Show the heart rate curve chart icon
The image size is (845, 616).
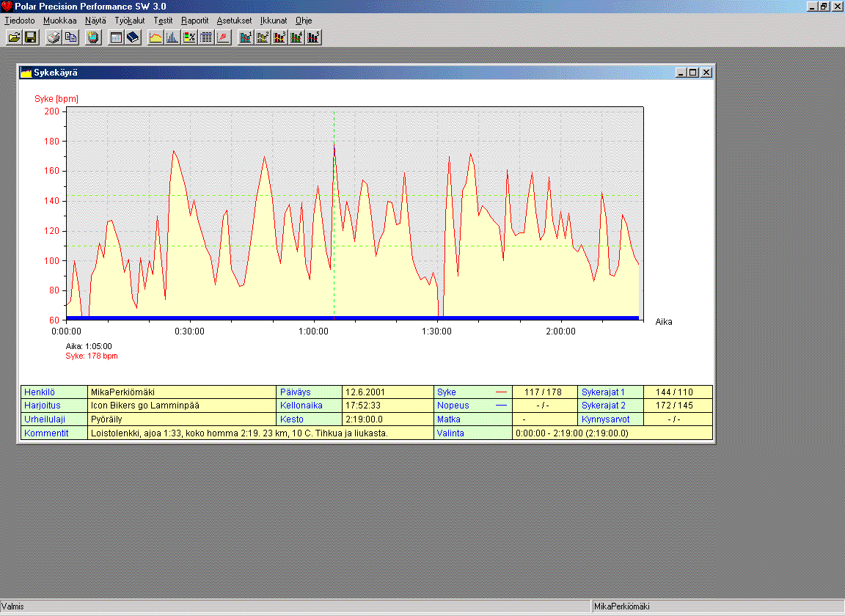[156, 37]
